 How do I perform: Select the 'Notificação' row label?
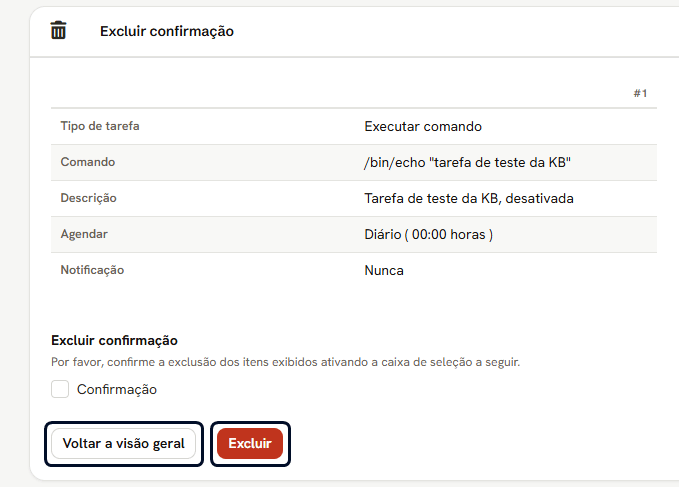92,270
